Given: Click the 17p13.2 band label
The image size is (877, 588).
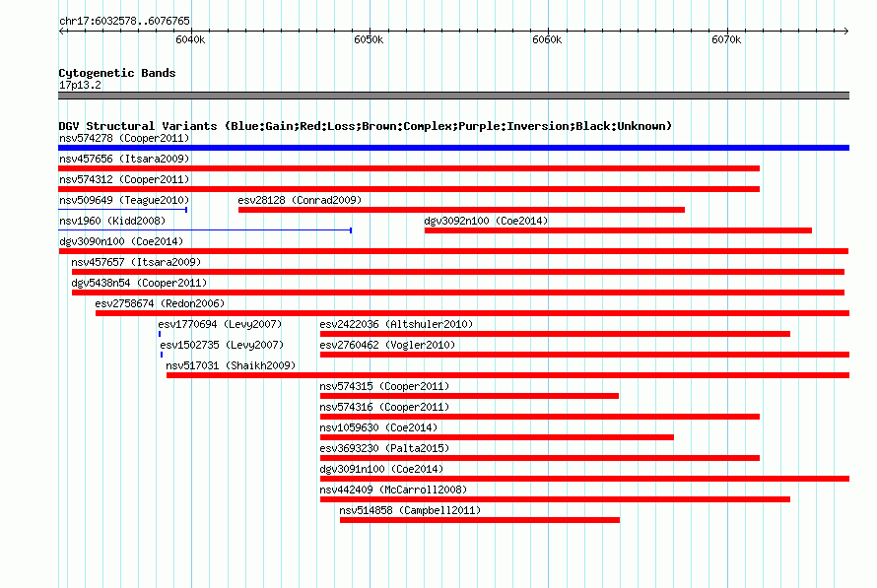Looking at the screenshot, I should pyautogui.click(x=80, y=85).
